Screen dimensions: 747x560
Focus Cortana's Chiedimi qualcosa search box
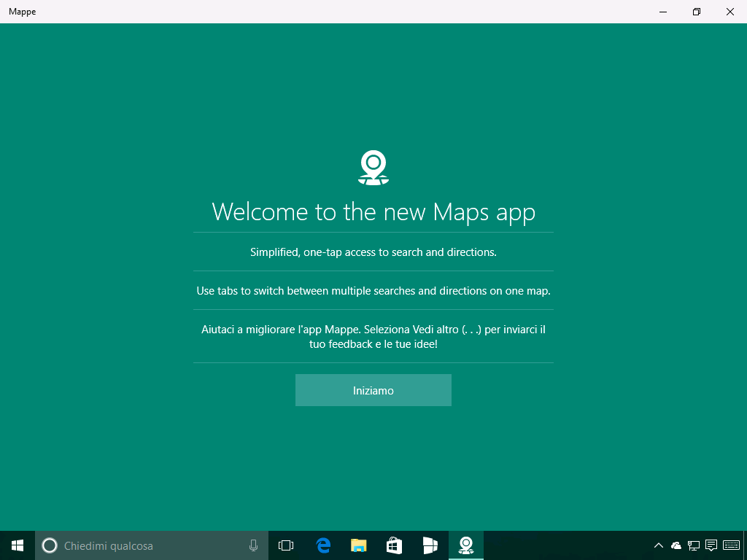[152, 545]
